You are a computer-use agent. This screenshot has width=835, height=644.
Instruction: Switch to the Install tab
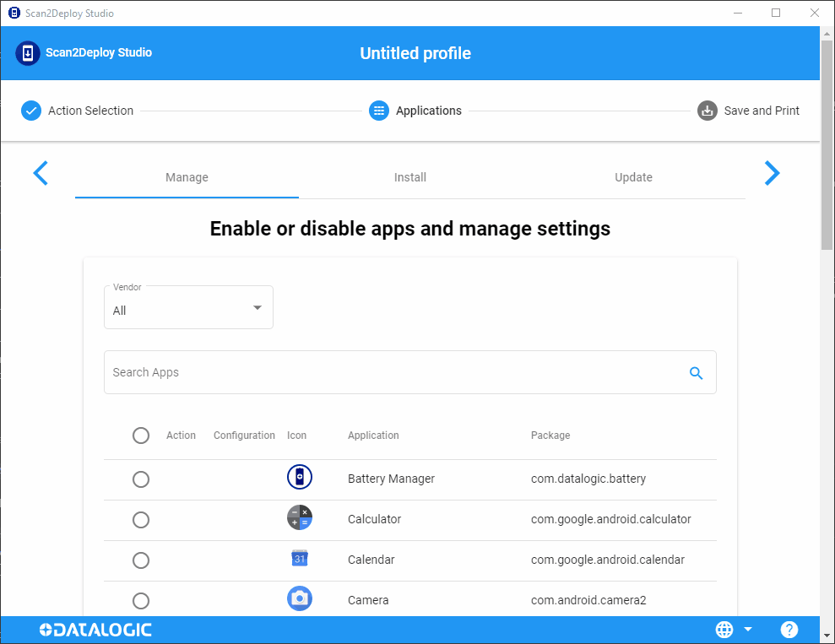[410, 177]
